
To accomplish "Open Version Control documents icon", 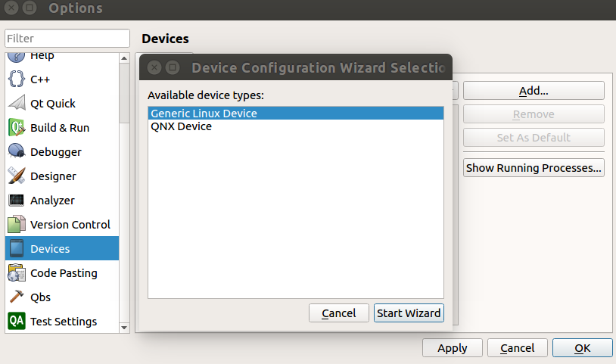I will [x=17, y=224].
